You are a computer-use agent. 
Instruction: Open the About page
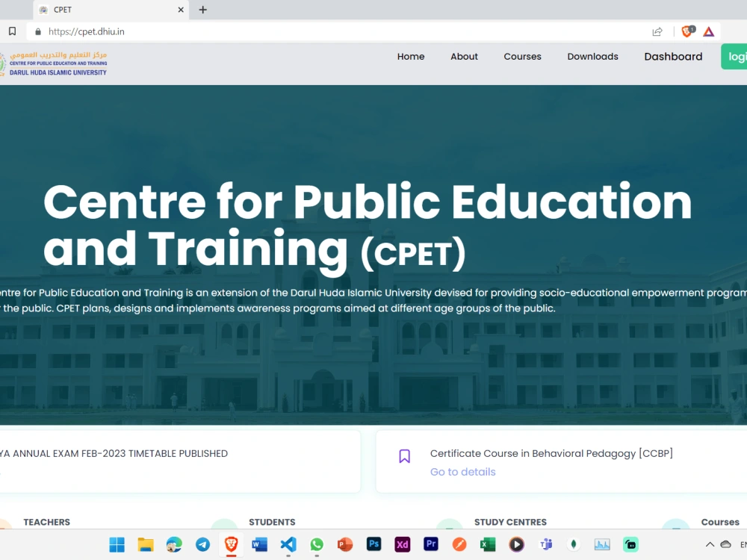(x=464, y=56)
